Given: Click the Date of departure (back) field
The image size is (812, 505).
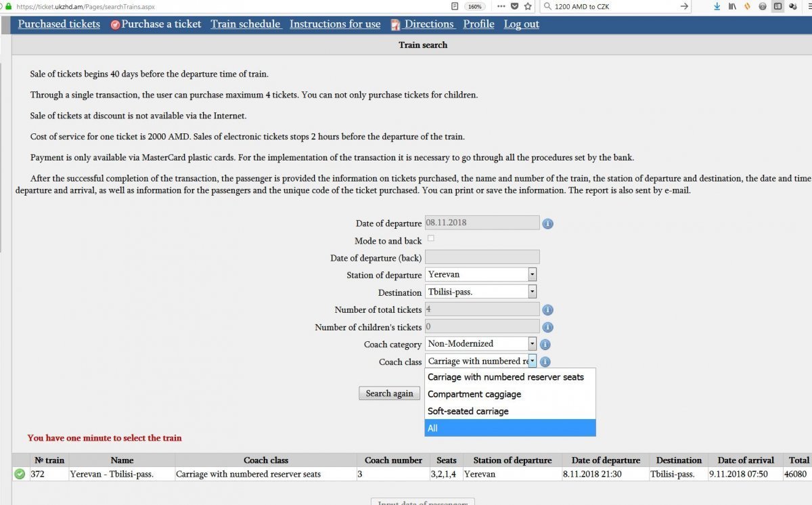Looking at the screenshot, I should (x=482, y=257).
